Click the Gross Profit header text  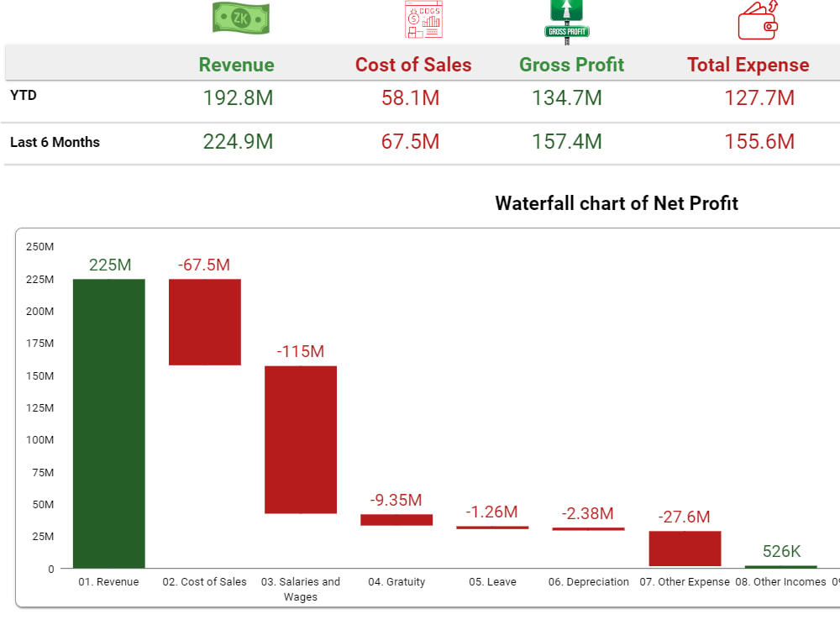pyautogui.click(x=571, y=65)
